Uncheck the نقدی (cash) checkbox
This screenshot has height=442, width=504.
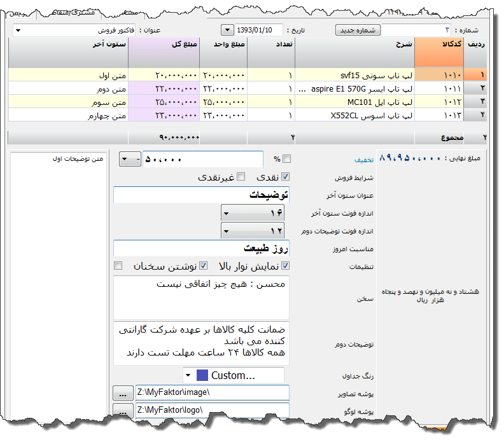tap(286, 177)
